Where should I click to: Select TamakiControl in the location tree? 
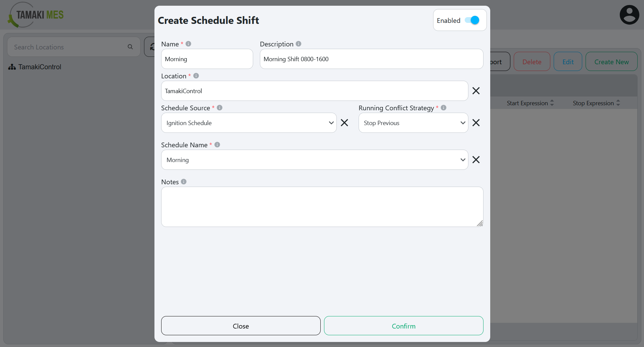pyautogui.click(x=40, y=67)
